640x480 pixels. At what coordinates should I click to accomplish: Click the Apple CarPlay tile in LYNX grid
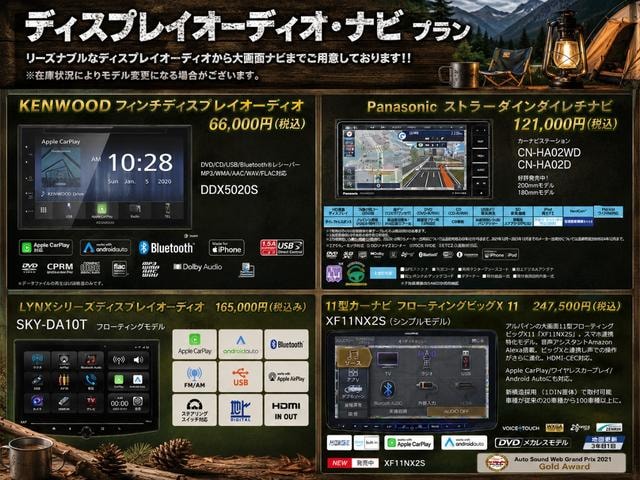tap(195, 344)
